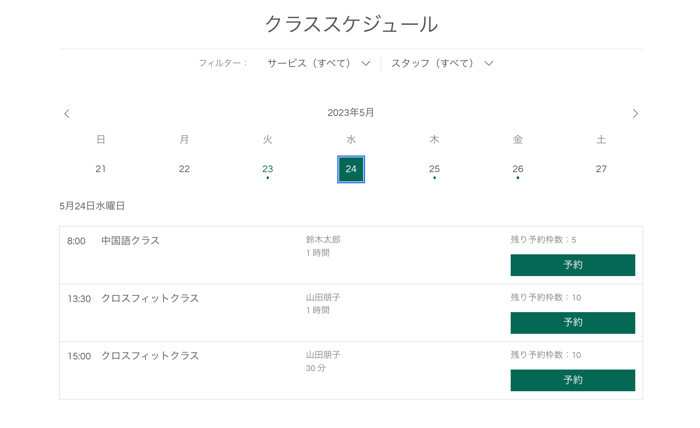Viewport: 700px width, 428px height.
Task: Book the 13:30 クロスフィットクラス
Action: click(x=572, y=323)
